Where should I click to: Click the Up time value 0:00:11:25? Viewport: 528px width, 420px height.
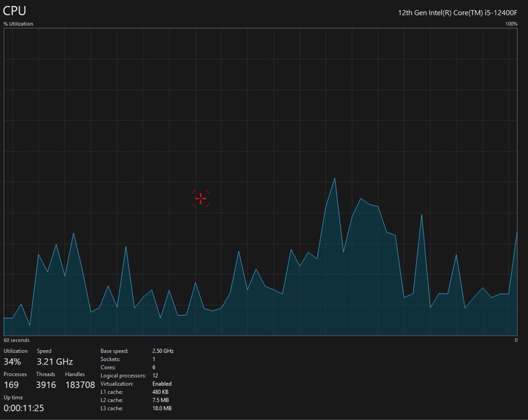[24, 408]
